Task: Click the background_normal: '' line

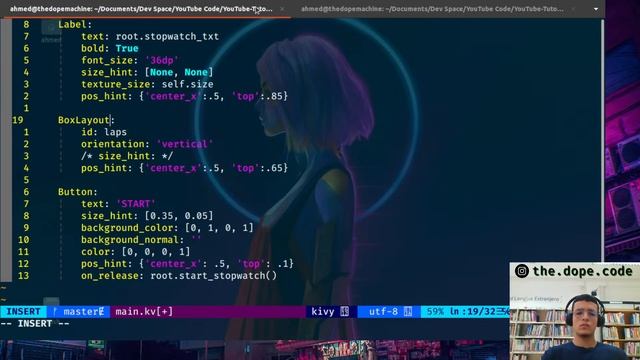Action: pos(141,240)
